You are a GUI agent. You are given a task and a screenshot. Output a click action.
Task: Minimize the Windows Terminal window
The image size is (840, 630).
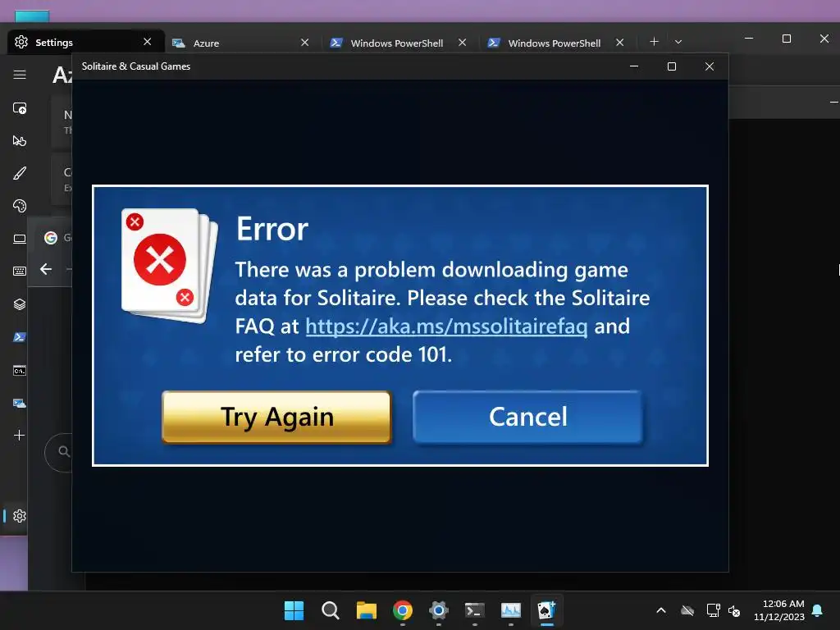coord(749,39)
